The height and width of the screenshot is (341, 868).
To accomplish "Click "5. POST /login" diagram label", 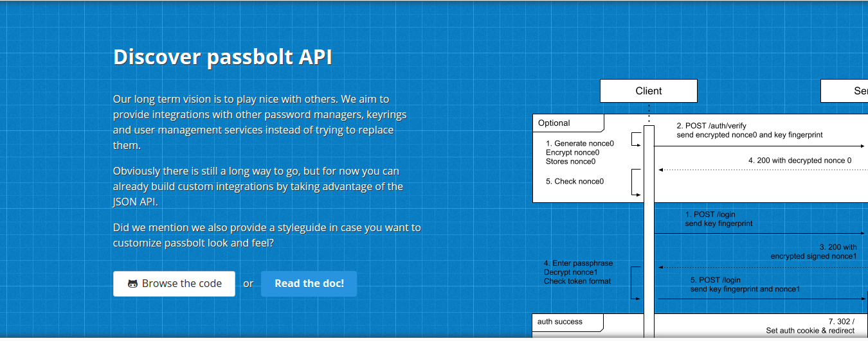I will point(716,280).
